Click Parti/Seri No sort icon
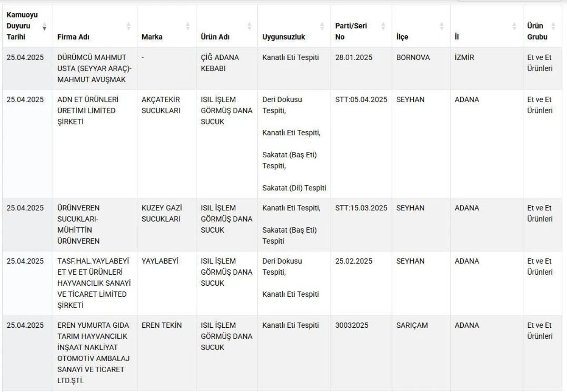 (x=383, y=26)
